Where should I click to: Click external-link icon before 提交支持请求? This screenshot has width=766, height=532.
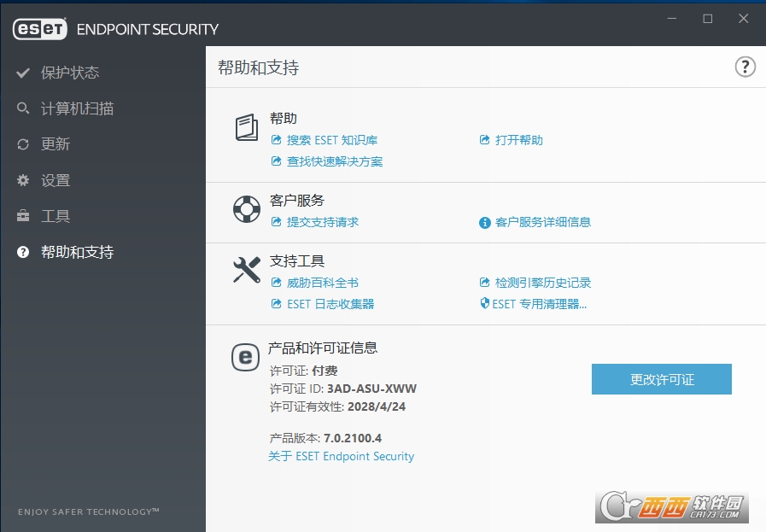point(277,222)
